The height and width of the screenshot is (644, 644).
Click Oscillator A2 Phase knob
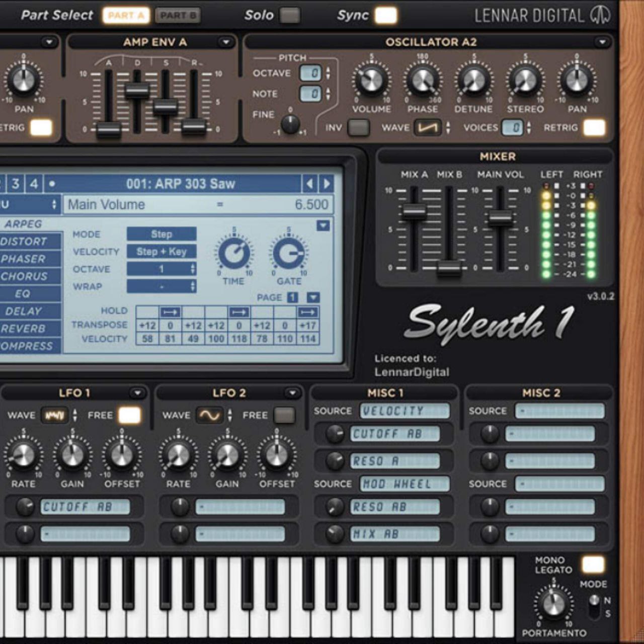pos(423,80)
